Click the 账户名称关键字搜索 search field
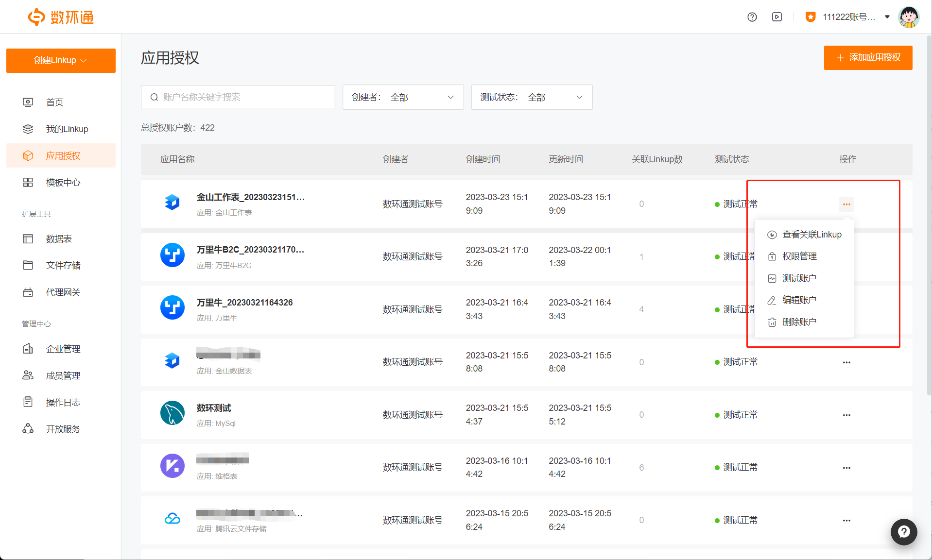The width and height of the screenshot is (932, 560). click(x=238, y=97)
